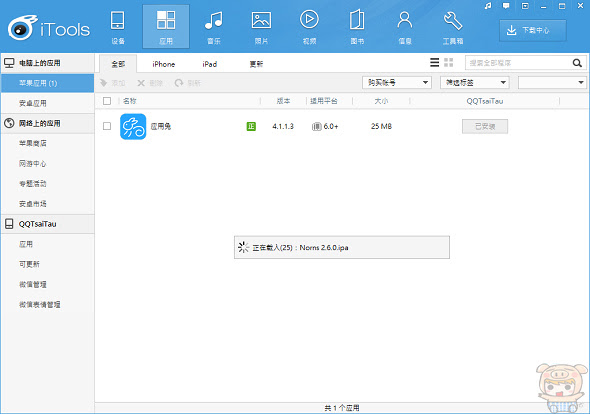Click 共 1 个应用 status bar text

[x=342, y=408]
